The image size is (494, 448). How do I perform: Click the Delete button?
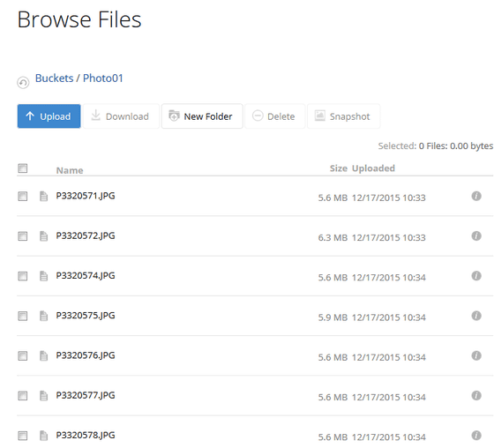(x=274, y=116)
